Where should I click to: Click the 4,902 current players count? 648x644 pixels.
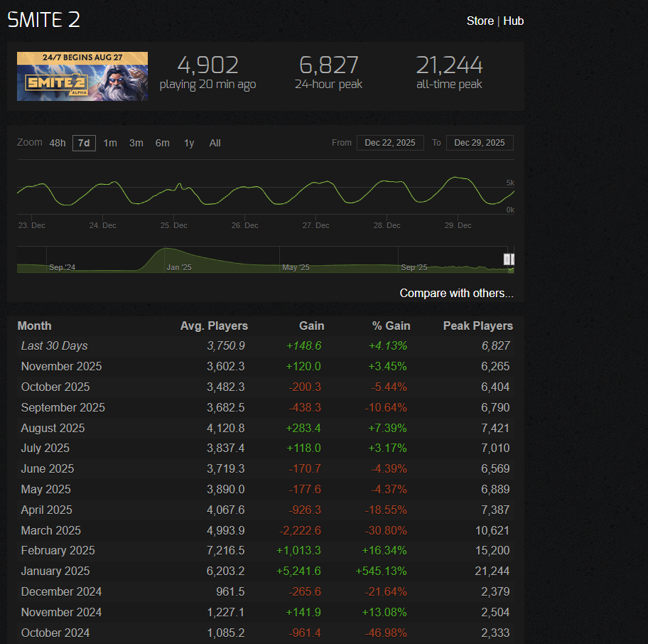tap(208, 65)
